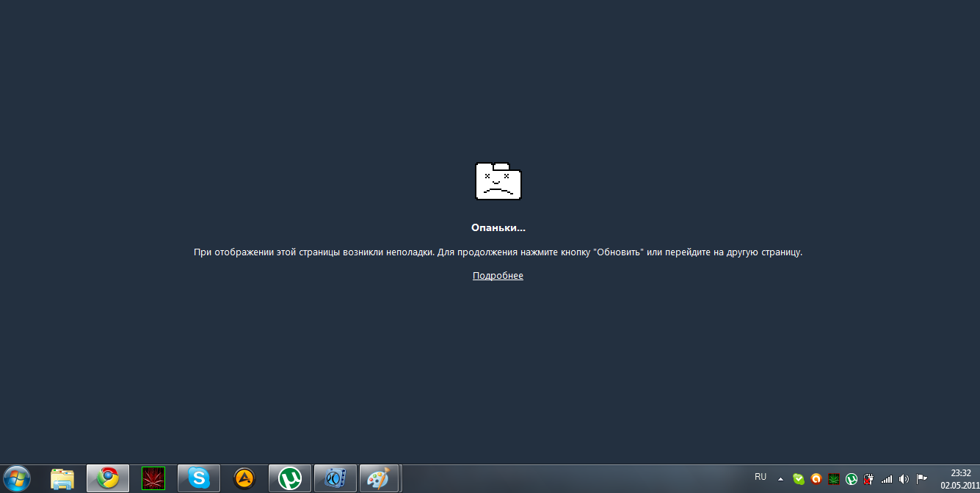Open the network signal tray icon

coord(886,479)
